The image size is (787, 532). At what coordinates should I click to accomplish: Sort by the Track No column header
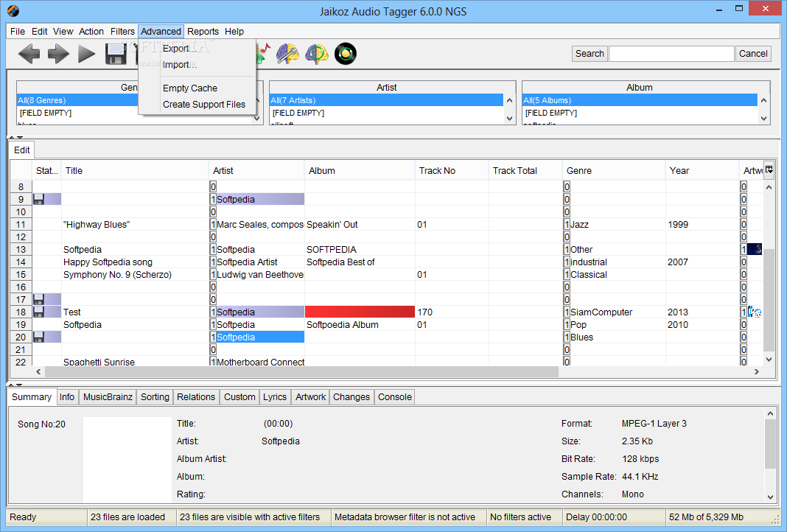coord(451,171)
